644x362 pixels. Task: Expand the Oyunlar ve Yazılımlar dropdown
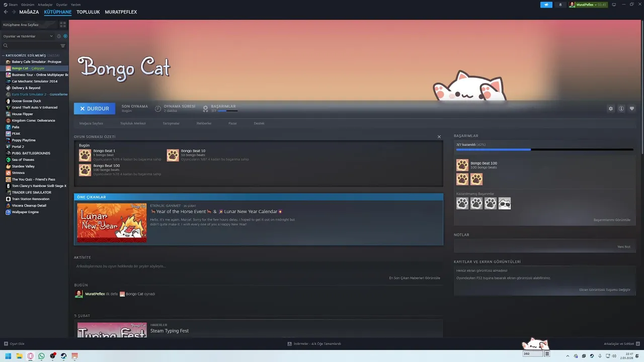[28, 36]
